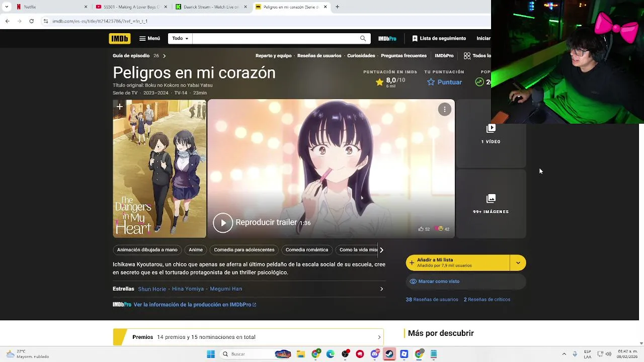644x362 pixels.
Task: Play the trailer with the circular play button
Action: (223, 223)
